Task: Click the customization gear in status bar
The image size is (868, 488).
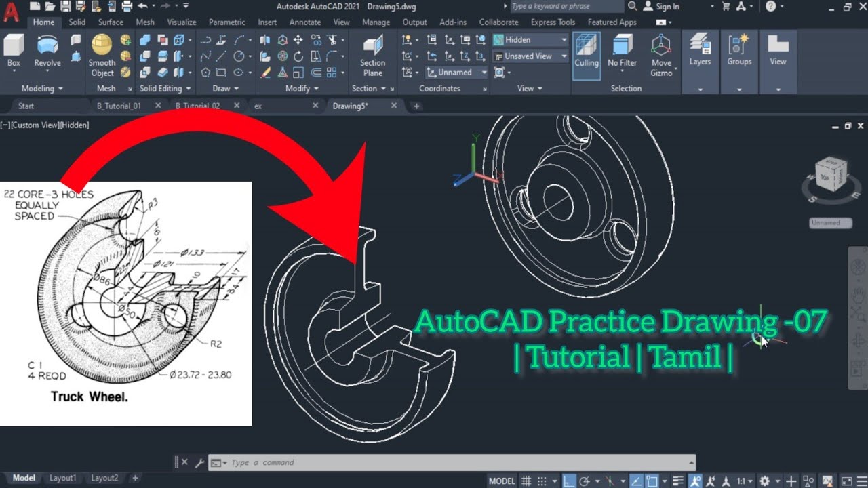Action: point(765,481)
